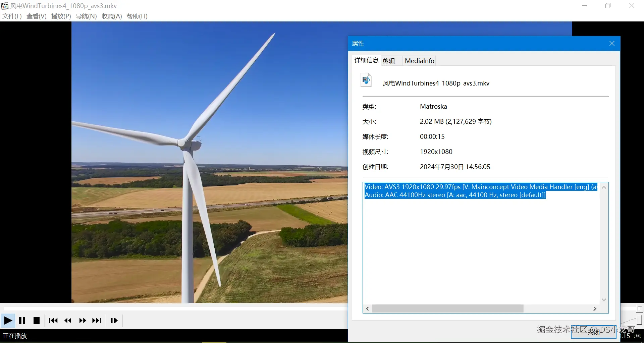This screenshot has width=644, height=343.
Task: Click the increase speed (fast-forward) icon
Action: click(x=82, y=321)
